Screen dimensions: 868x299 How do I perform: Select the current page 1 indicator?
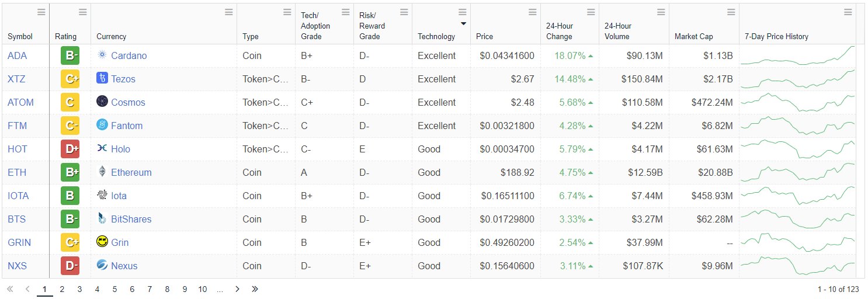[x=44, y=288]
